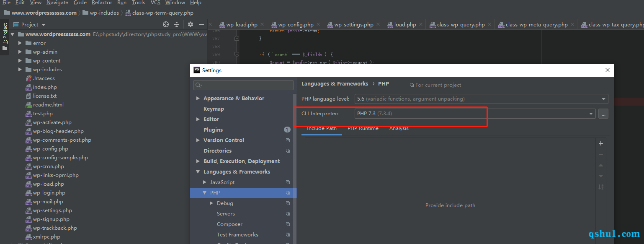The width and height of the screenshot is (644, 244).
Task: Expand the Build, Execution, Deployment settings arrow
Action: 198,161
